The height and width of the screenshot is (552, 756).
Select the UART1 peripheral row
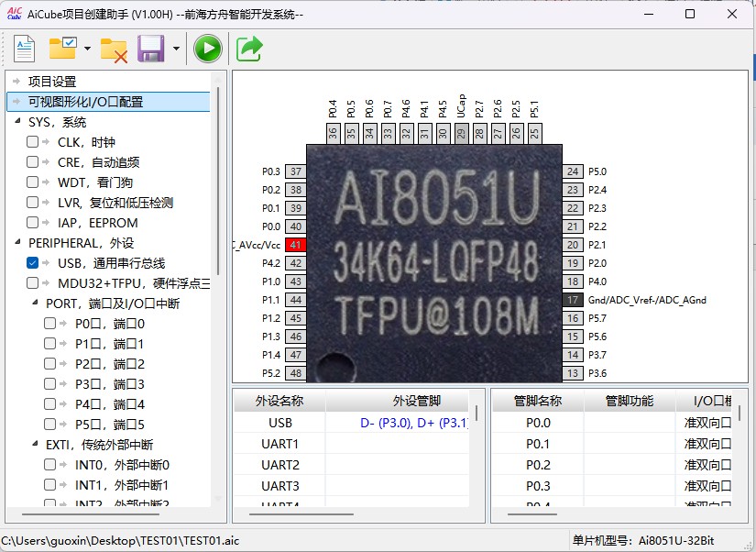[x=352, y=444]
